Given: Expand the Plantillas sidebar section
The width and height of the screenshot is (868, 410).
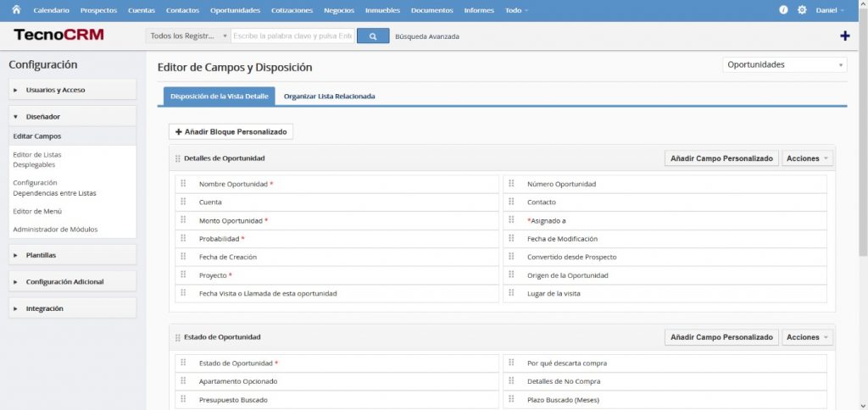Looking at the screenshot, I should click(x=71, y=255).
